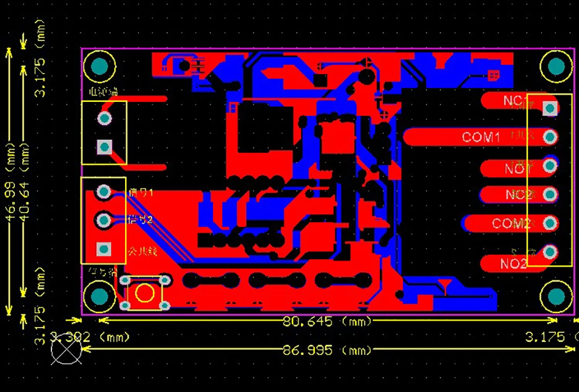The width and height of the screenshot is (579, 392).
Task: Select the COM2 silkscreen label
Action: [511, 224]
